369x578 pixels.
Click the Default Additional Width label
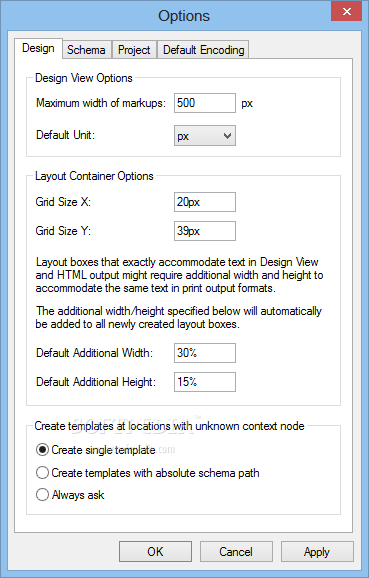94,353
